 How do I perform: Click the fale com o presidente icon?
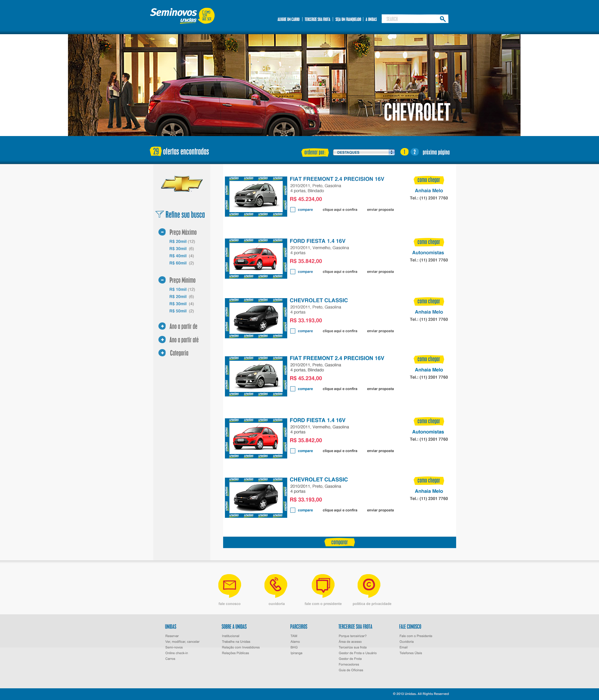click(x=323, y=585)
